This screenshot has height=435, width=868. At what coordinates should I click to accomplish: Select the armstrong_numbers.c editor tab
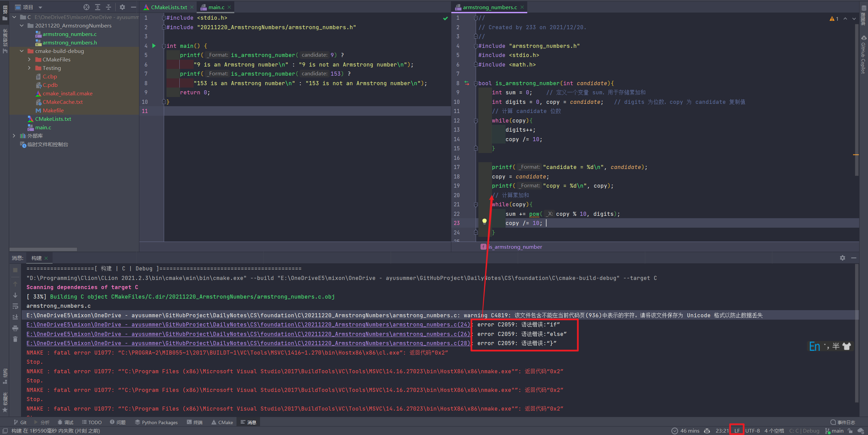click(x=490, y=7)
